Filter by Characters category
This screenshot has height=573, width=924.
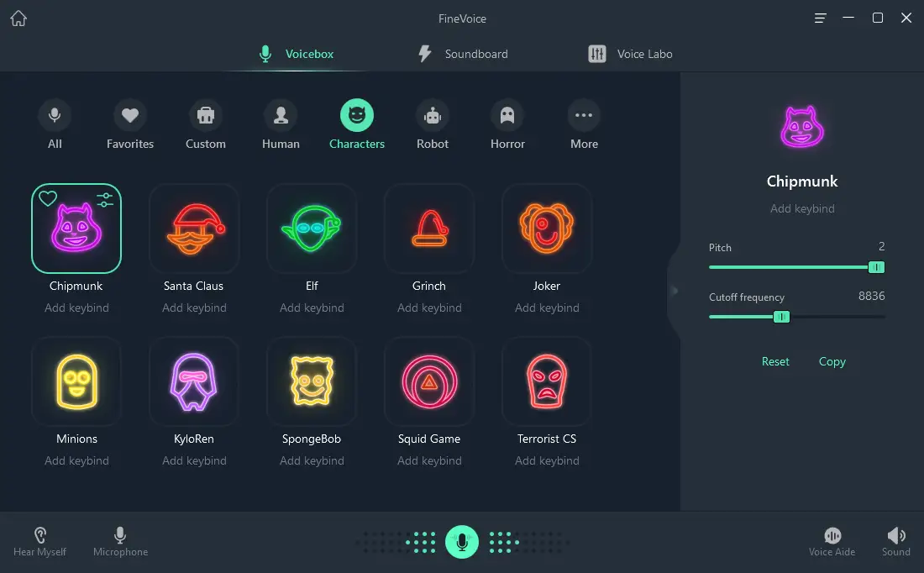(x=356, y=125)
